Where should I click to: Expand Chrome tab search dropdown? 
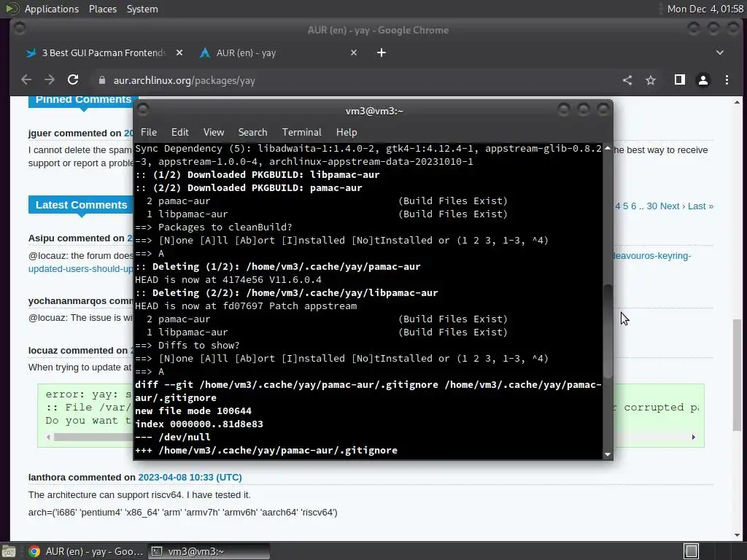click(x=720, y=52)
